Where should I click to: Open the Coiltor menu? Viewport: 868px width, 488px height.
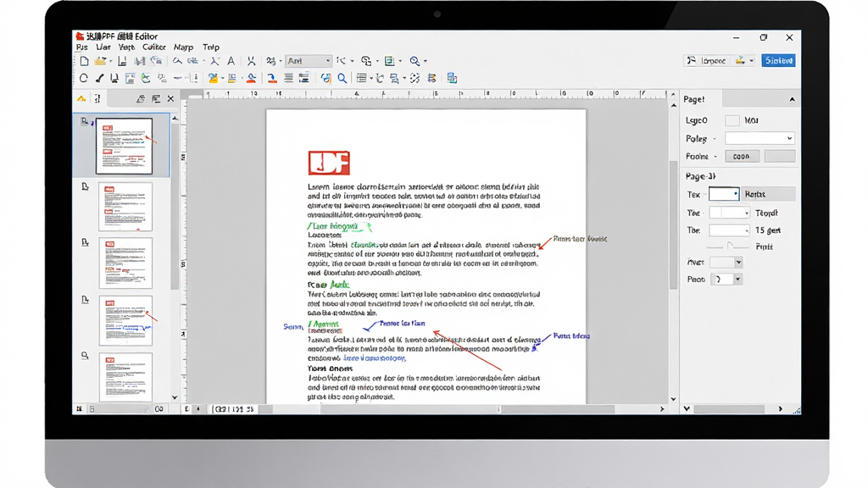(154, 47)
